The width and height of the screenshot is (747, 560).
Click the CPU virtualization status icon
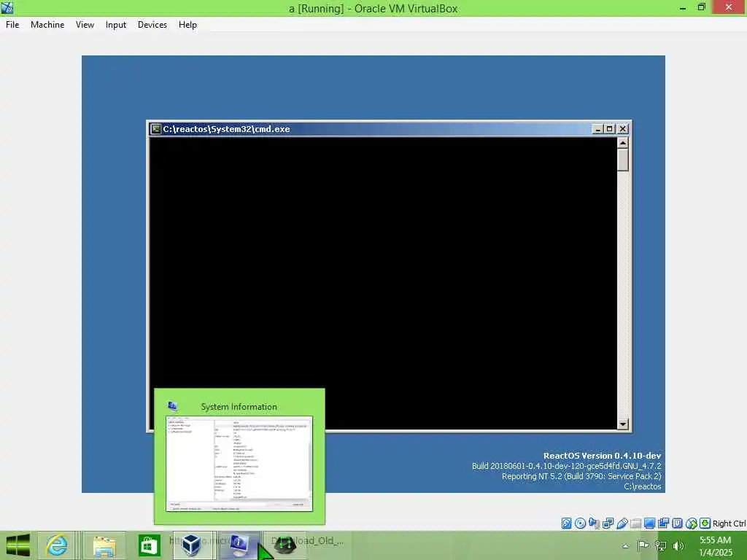click(x=678, y=524)
